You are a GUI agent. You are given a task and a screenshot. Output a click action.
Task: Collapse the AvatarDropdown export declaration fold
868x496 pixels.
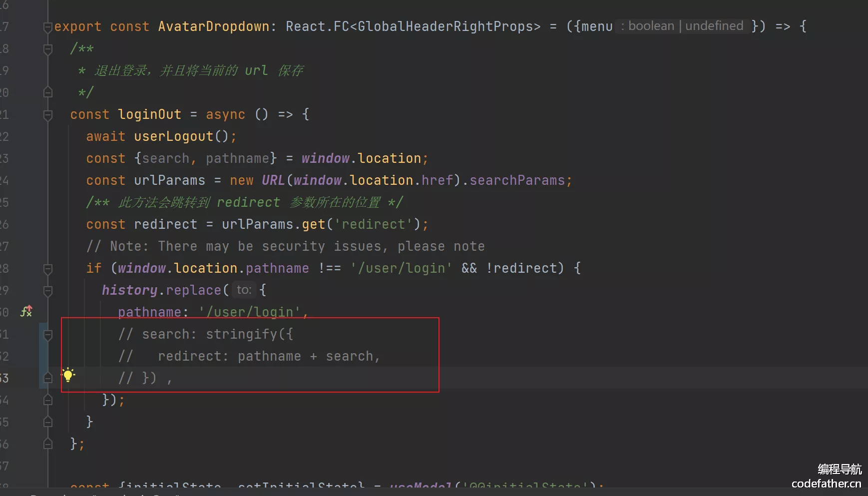click(x=48, y=27)
